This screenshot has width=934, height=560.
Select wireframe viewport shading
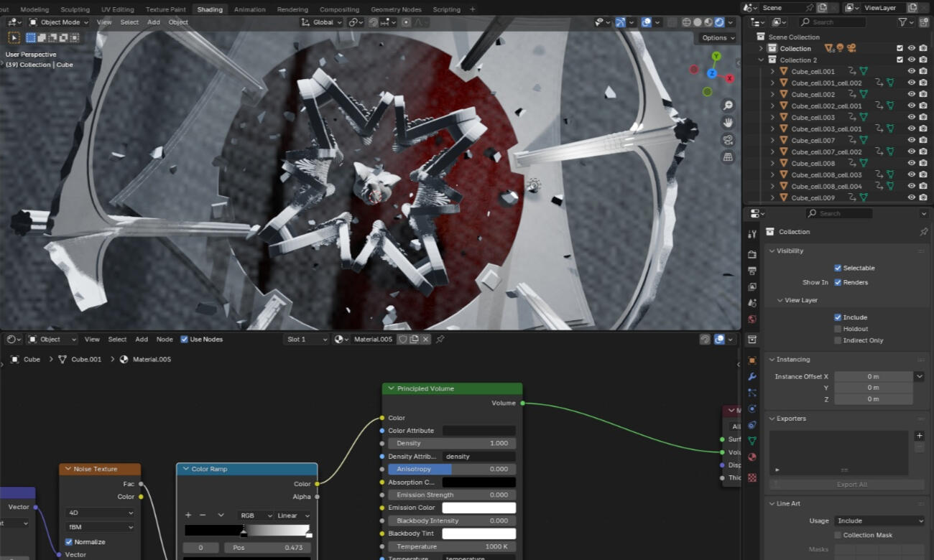tap(687, 22)
